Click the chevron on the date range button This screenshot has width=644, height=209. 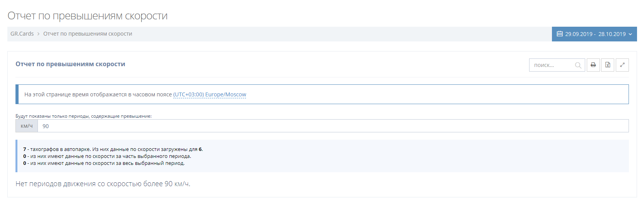pyautogui.click(x=630, y=34)
